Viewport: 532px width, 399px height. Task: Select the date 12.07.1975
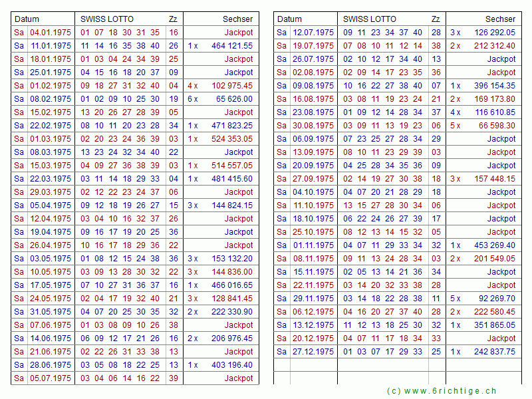313,33
